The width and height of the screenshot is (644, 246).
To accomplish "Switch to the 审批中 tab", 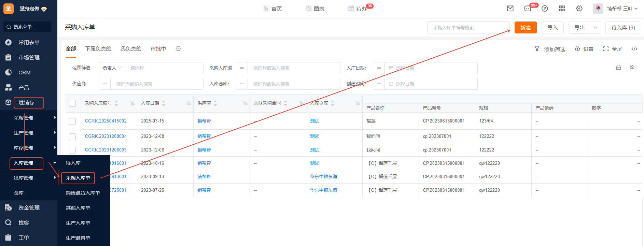I will click(x=158, y=49).
